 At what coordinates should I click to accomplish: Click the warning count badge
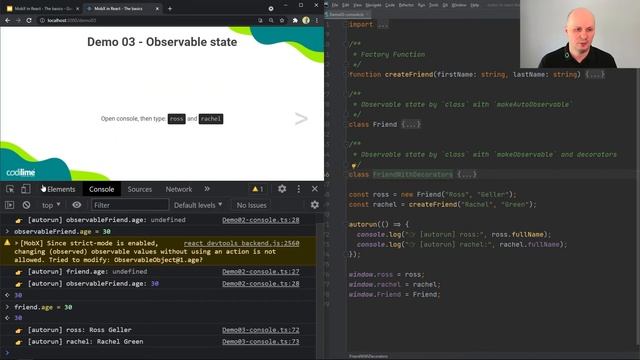click(258, 189)
